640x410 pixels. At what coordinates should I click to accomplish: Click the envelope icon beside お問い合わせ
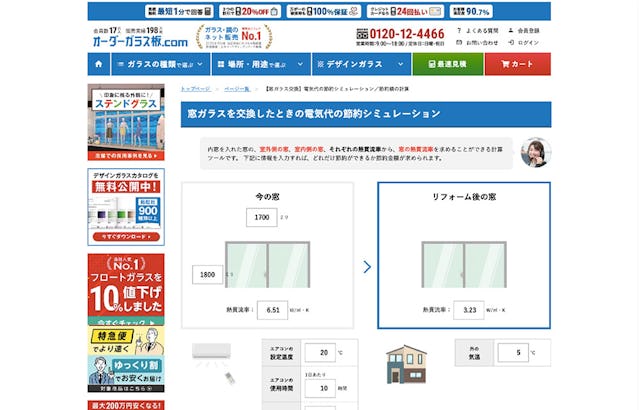[459, 42]
